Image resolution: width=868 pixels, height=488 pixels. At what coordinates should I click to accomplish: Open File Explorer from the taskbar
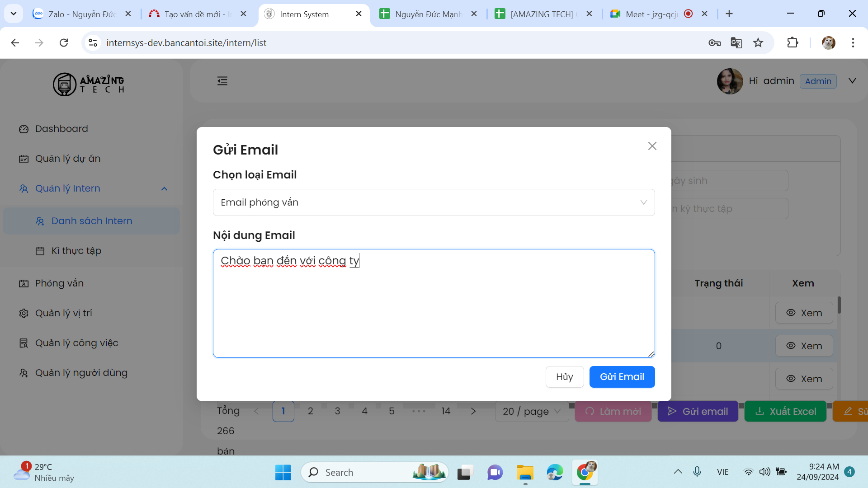[525, 473]
